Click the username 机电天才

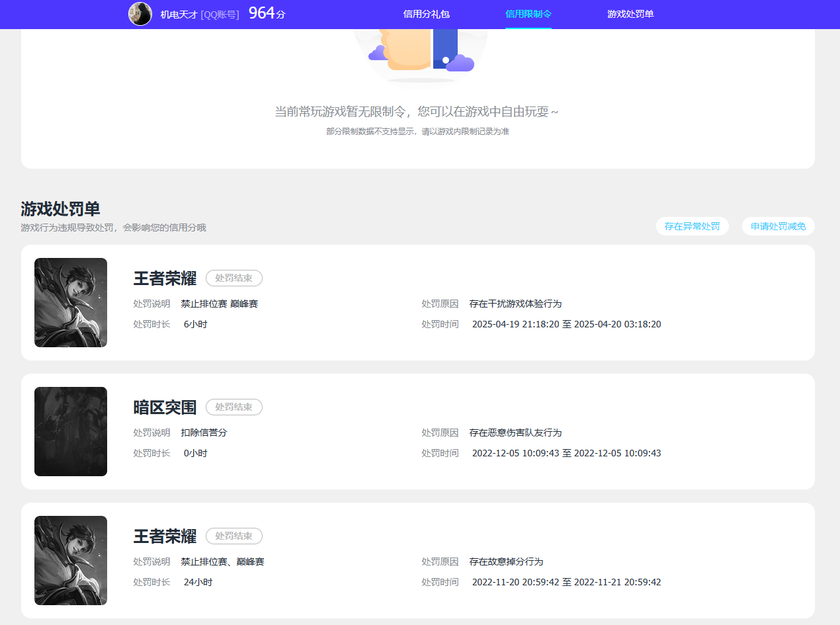click(x=179, y=14)
